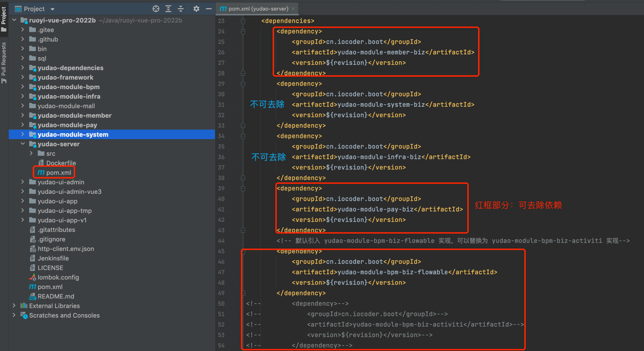Expand the External Libraries node
Screen dimensions: 644x351
[14, 306]
